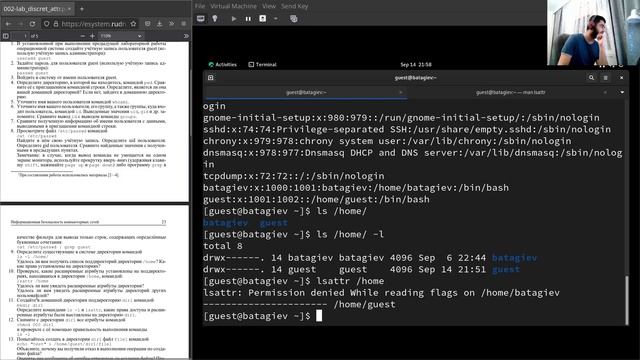Click the batagiev:x:1000:1001 passwd line

tap(356, 188)
